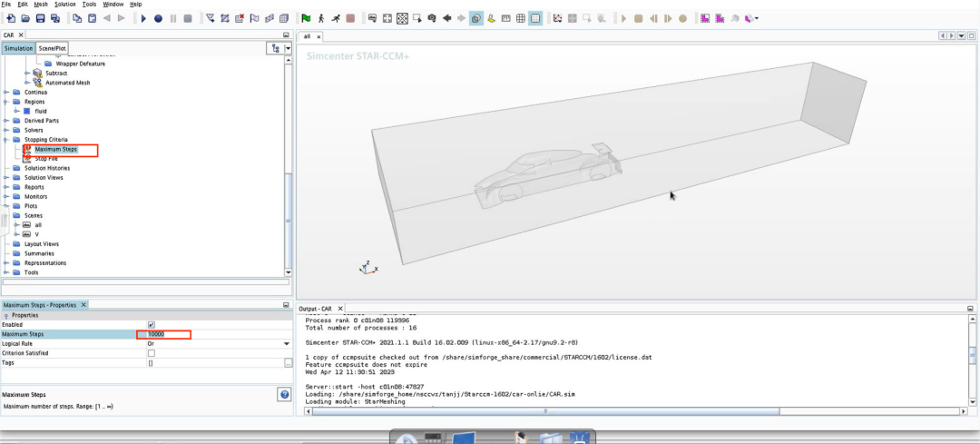
Task: Expand the Reports folder node
Action: click(x=7, y=187)
